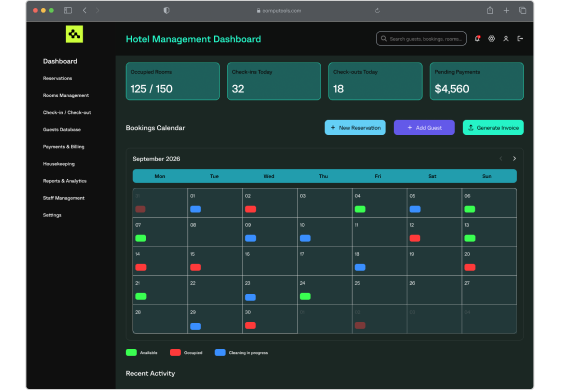Image resolution: width=561 pixels, height=390 pixels.
Task: Toggle the browser sidebar icon
Action: 68,11
